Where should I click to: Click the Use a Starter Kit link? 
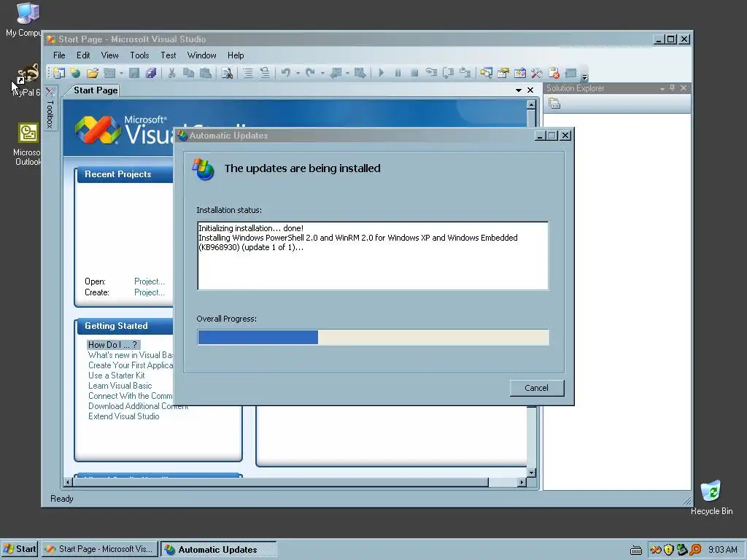[x=116, y=376]
